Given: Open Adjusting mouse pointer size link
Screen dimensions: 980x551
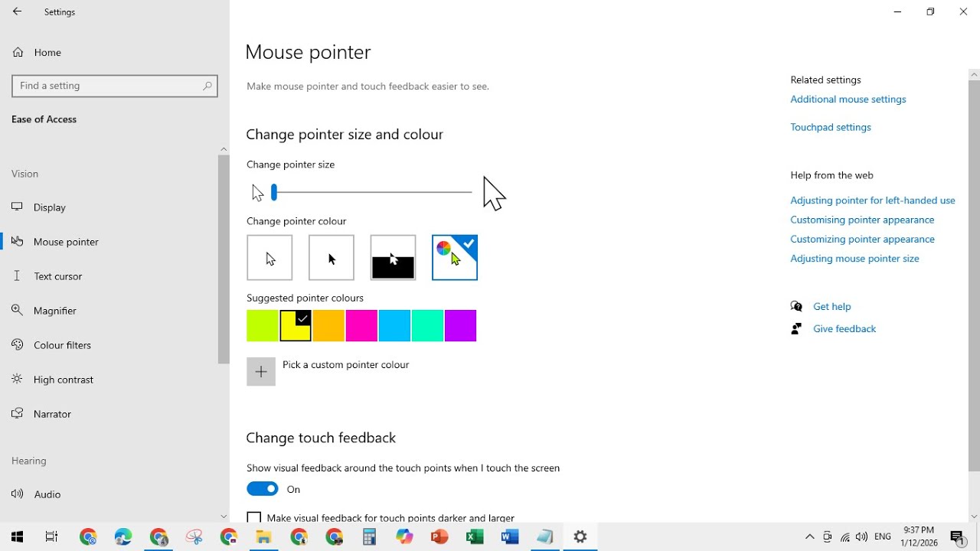Looking at the screenshot, I should pyautogui.click(x=854, y=259).
